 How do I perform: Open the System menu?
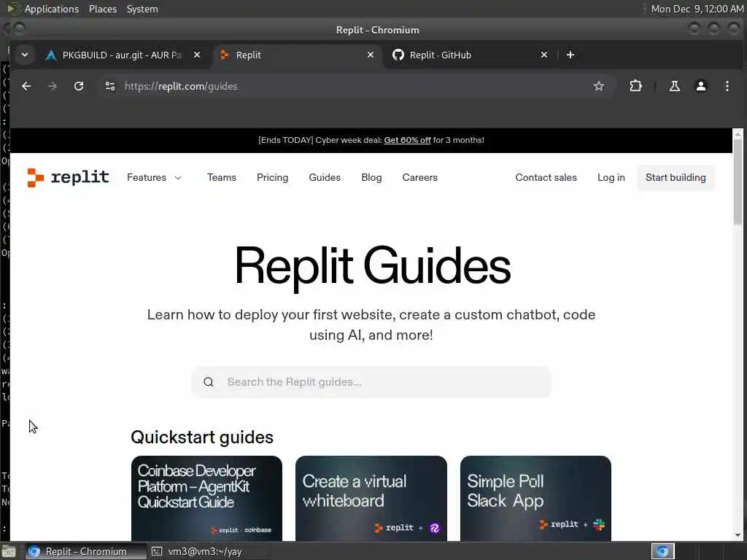[x=142, y=9]
